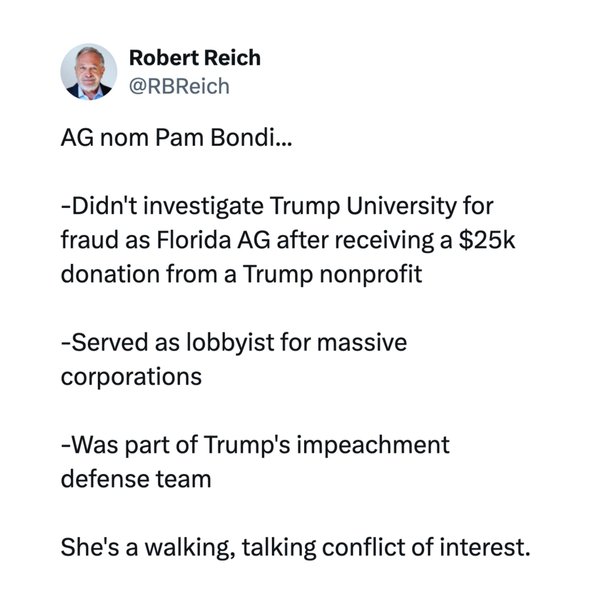Click the "defense team" text
The height and width of the screenshot is (600, 600).
[136, 479]
